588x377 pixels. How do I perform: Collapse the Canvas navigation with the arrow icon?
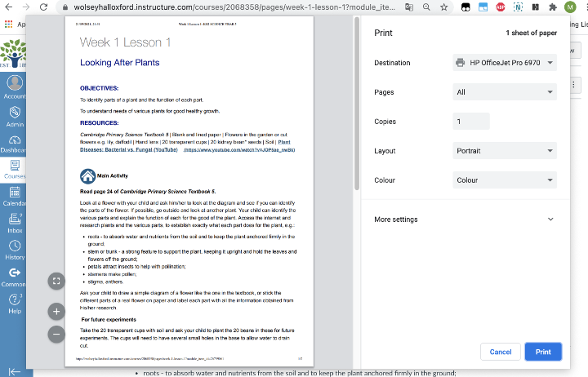coord(14,371)
